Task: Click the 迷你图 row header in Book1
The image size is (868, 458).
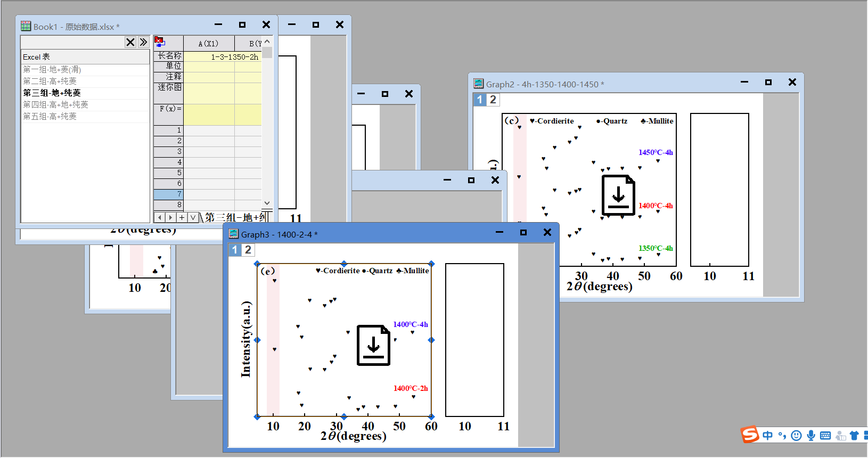Action: point(168,93)
